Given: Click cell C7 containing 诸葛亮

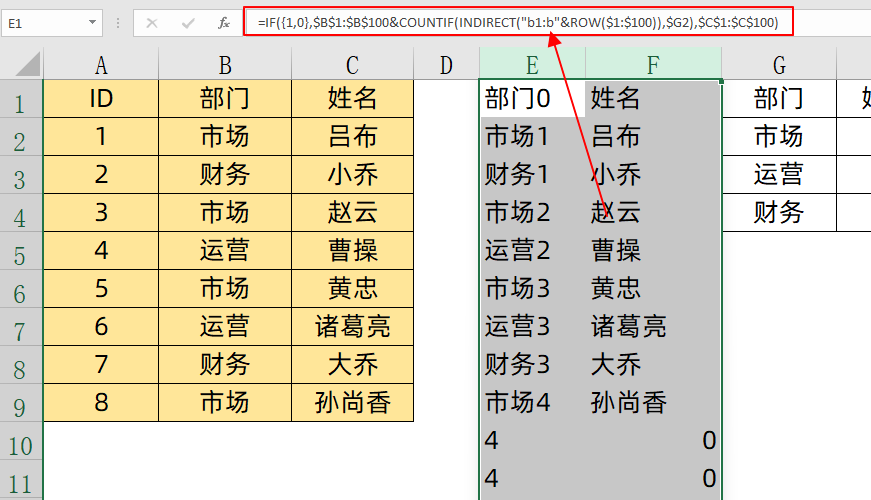Looking at the screenshot, I should pyautogui.click(x=352, y=327).
